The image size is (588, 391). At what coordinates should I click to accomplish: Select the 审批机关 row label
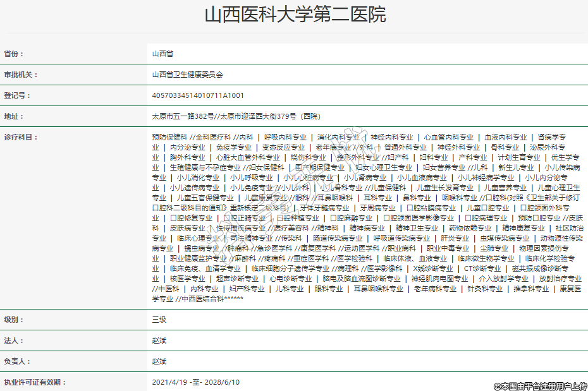[21, 75]
